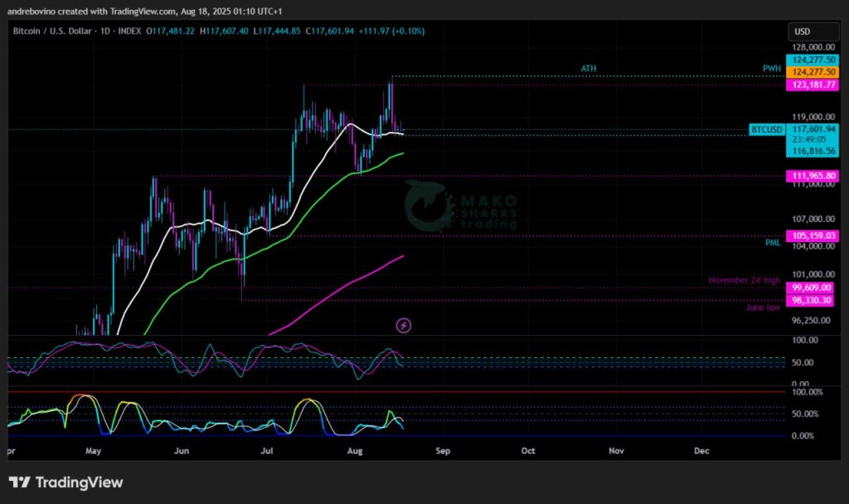
Task: Click the PML level label
Action: click(772, 243)
